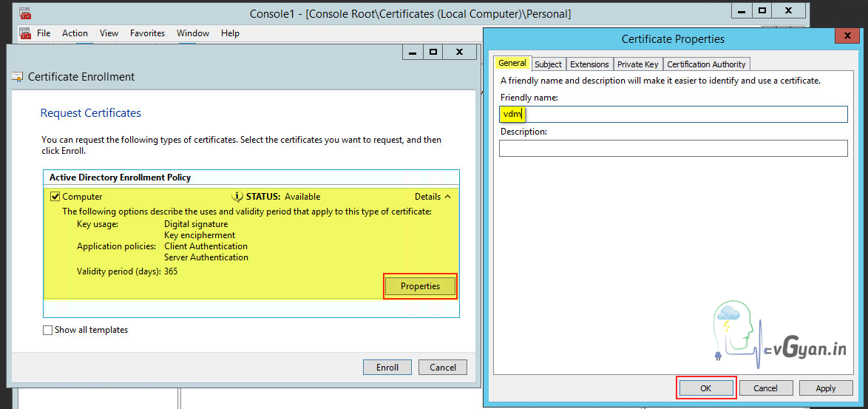868x409 pixels.
Task: Click the Validity period value 365
Action: (x=171, y=271)
